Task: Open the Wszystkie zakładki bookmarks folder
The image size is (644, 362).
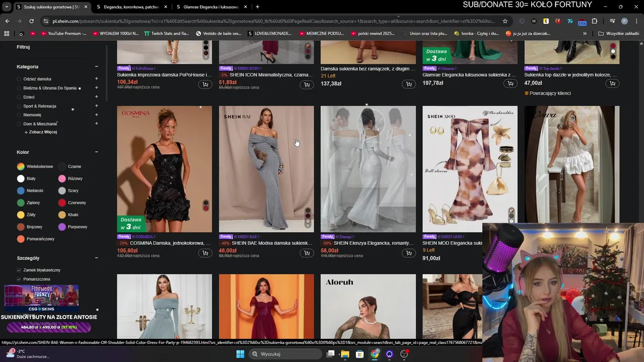Action: coord(619,33)
